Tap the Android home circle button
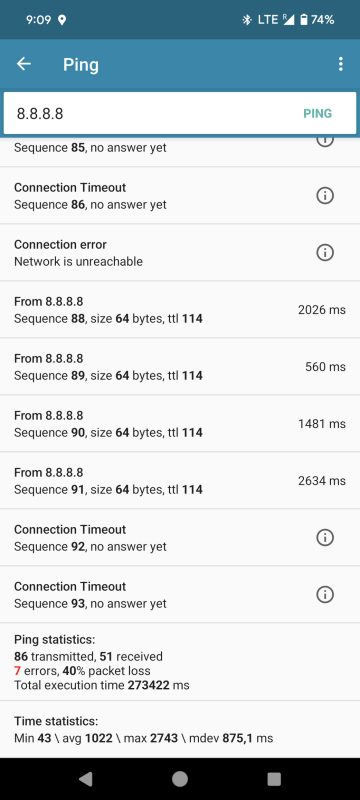The width and height of the screenshot is (360, 800). tap(180, 779)
